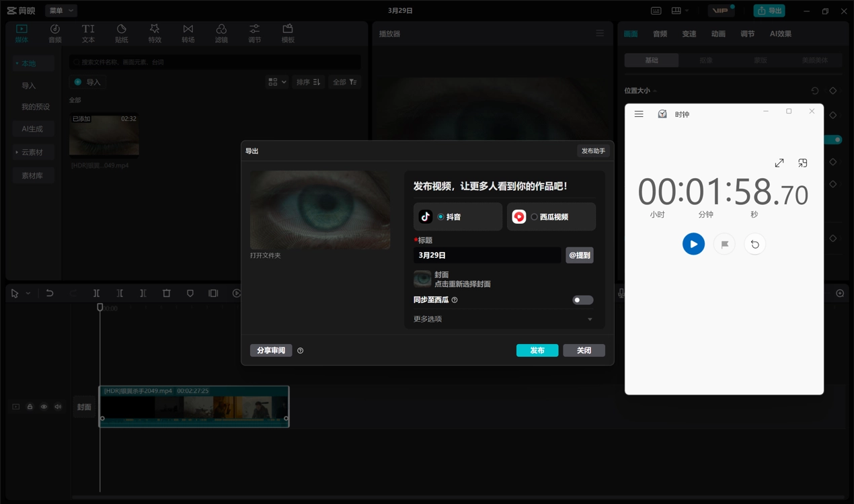Open the 排序 sort dropdown
The height and width of the screenshot is (504, 854).
[x=308, y=82]
